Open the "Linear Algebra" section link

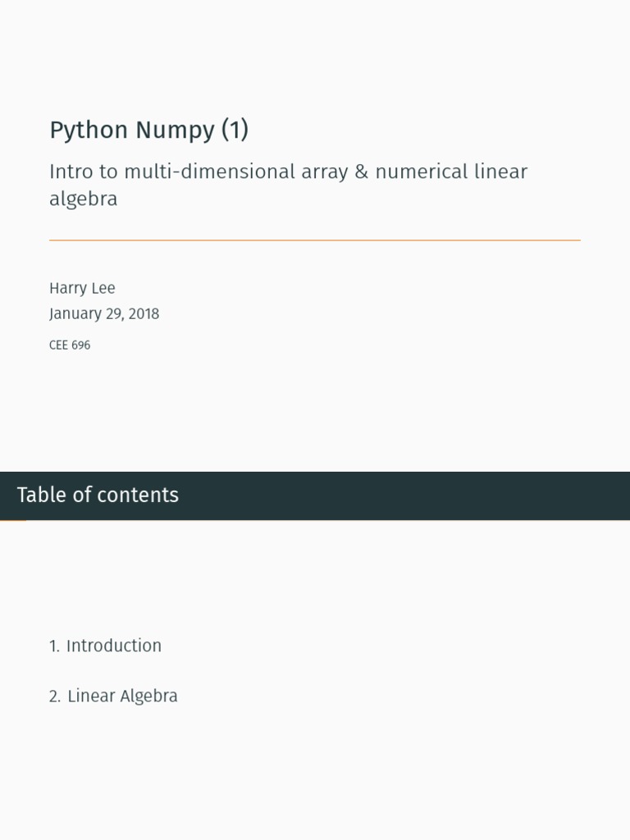(122, 696)
